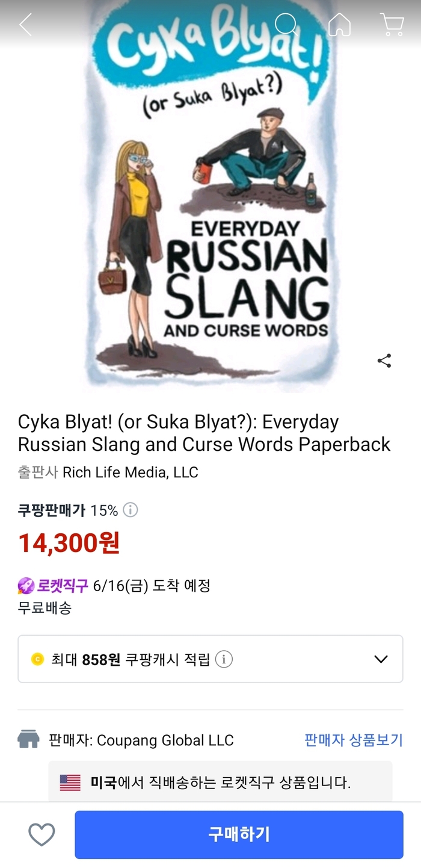Open the 최대 858원 쿠팡캐시 적립 box
421x868 pixels.
[x=210, y=659]
